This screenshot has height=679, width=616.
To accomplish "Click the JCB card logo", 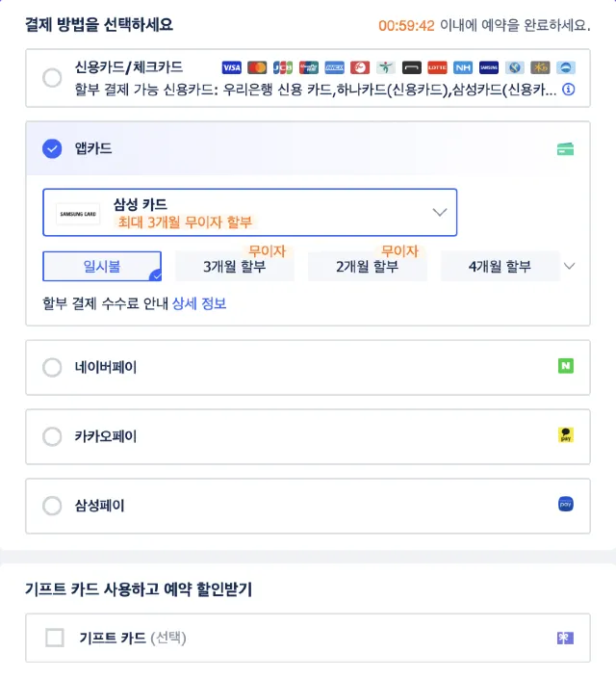I will tap(283, 67).
